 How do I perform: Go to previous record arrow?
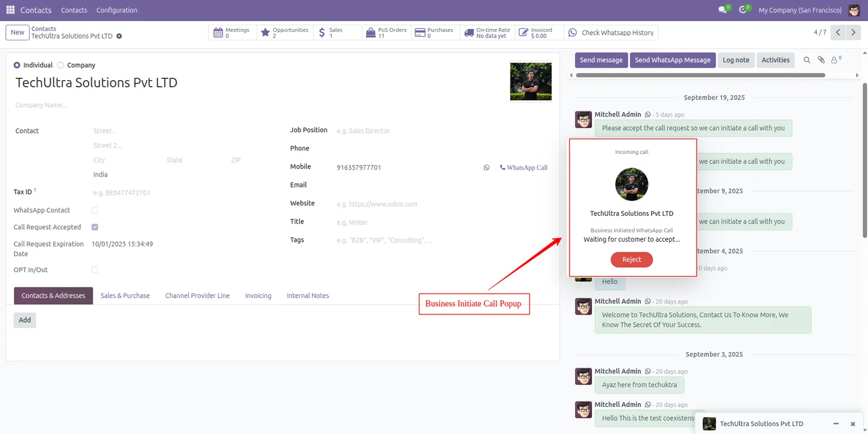[838, 33]
